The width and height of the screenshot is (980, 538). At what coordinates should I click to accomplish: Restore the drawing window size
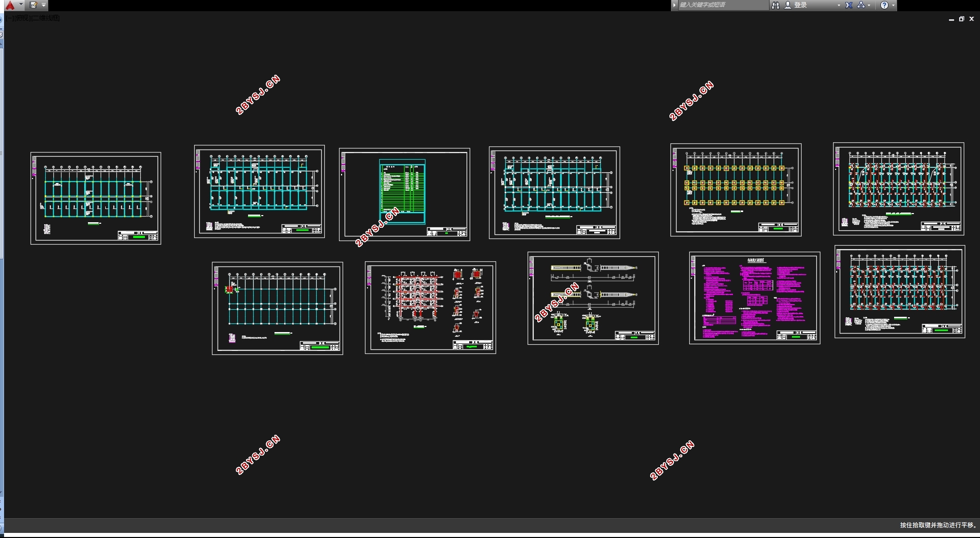(x=961, y=19)
